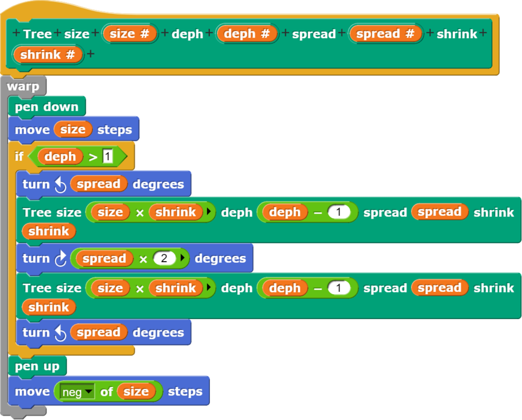The width and height of the screenshot is (522, 420).
Task: Select the pen down block
Action: [46, 107]
